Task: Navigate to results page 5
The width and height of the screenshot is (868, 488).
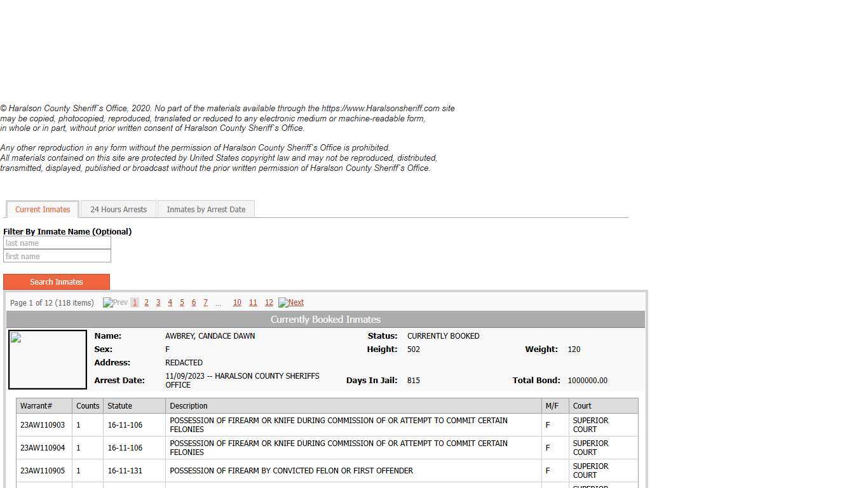Action: [x=182, y=302]
